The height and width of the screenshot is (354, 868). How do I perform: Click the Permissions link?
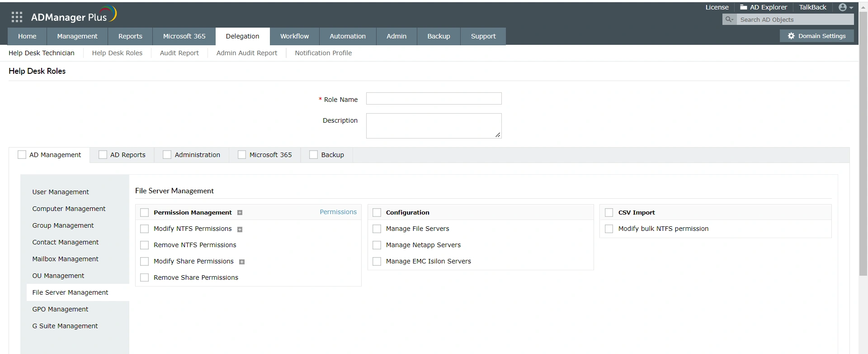pos(338,212)
